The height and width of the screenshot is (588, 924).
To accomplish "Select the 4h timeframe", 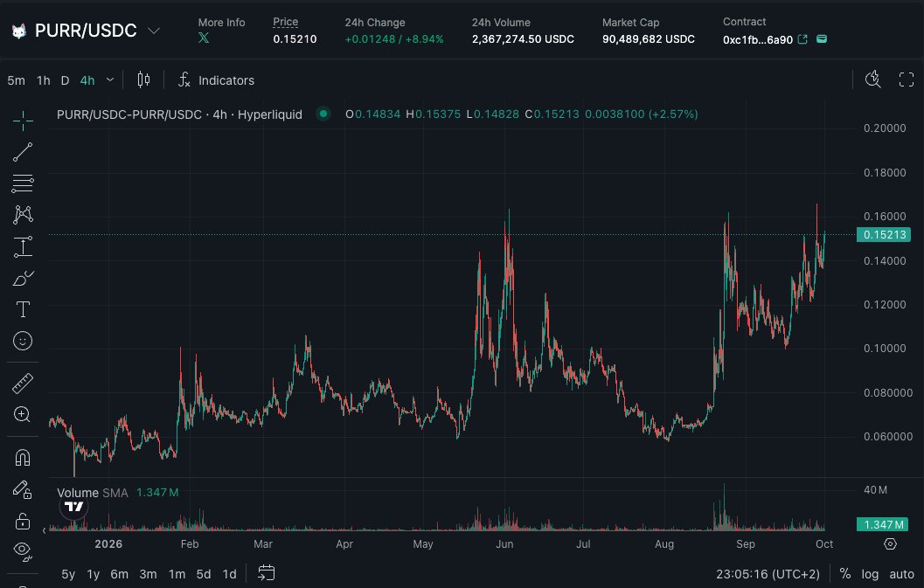I will [x=87, y=80].
